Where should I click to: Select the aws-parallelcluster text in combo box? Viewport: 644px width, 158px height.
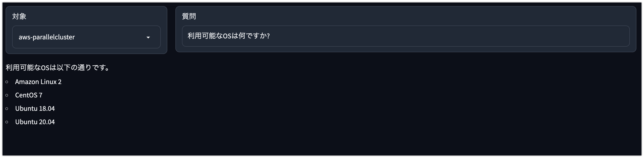pyautogui.click(x=47, y=37)
